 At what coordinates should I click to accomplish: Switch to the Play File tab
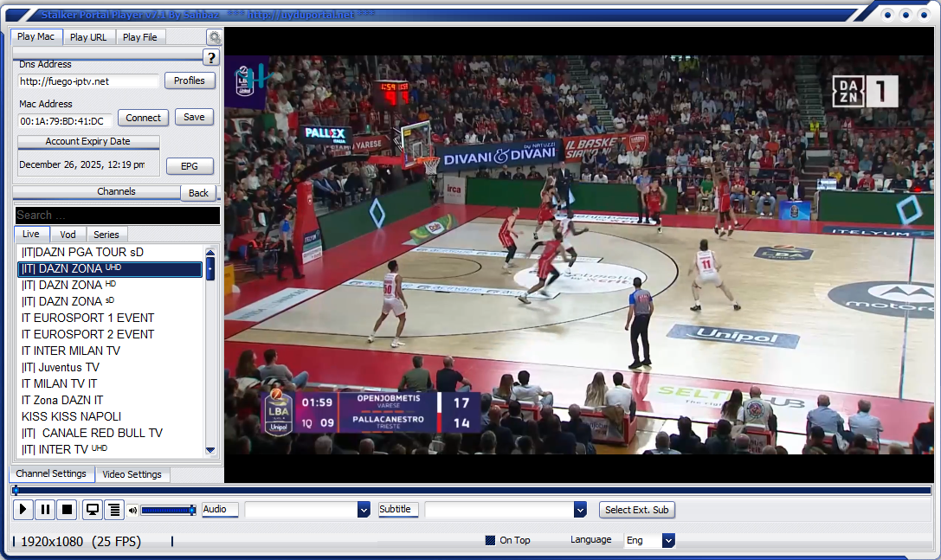[x=140, y=37]
